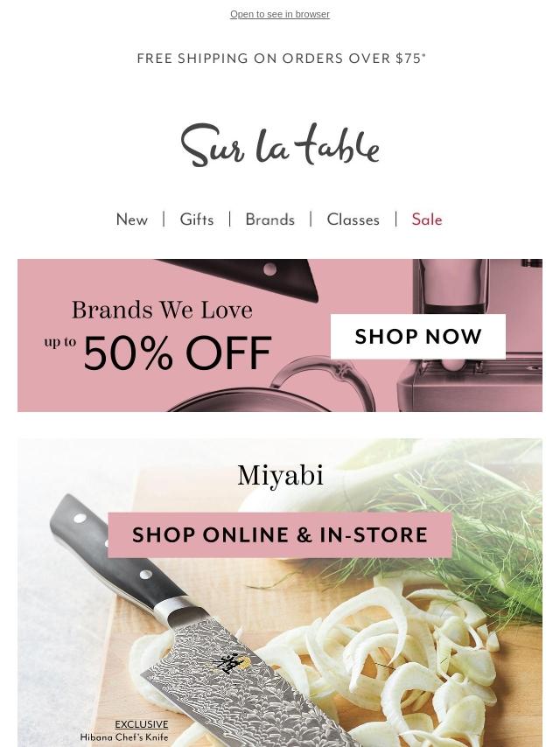
Task: Select the up to 50% OFF text
Action: pos(157,353)
